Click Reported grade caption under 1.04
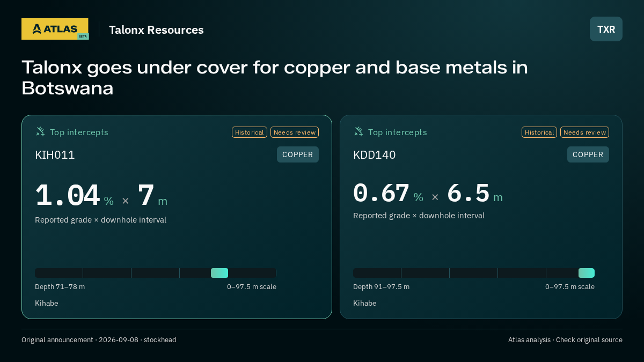Image resolution: width=644 pixels, height=362 pixels. coord(101,220)
